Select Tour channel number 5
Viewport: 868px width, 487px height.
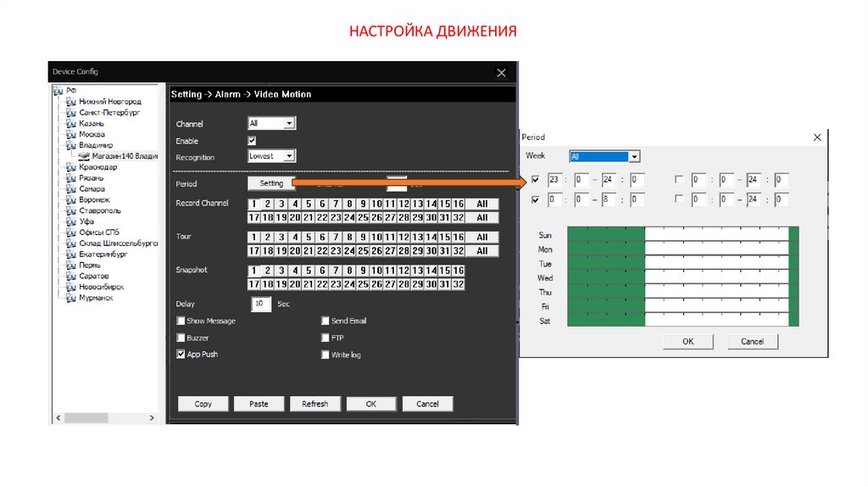click(309, 237)
